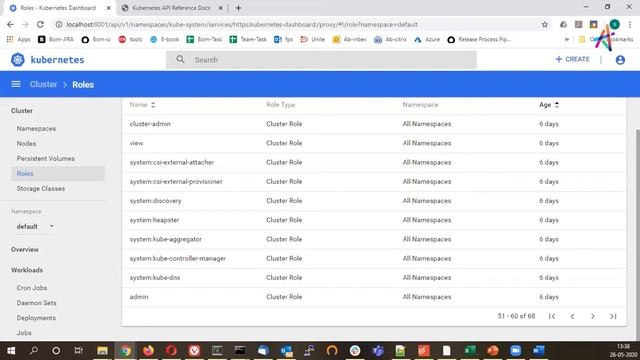Viewport: 640px width, 360px height.
Task: Open the Bom-JIRA bookmark
Action: point(56,39)
